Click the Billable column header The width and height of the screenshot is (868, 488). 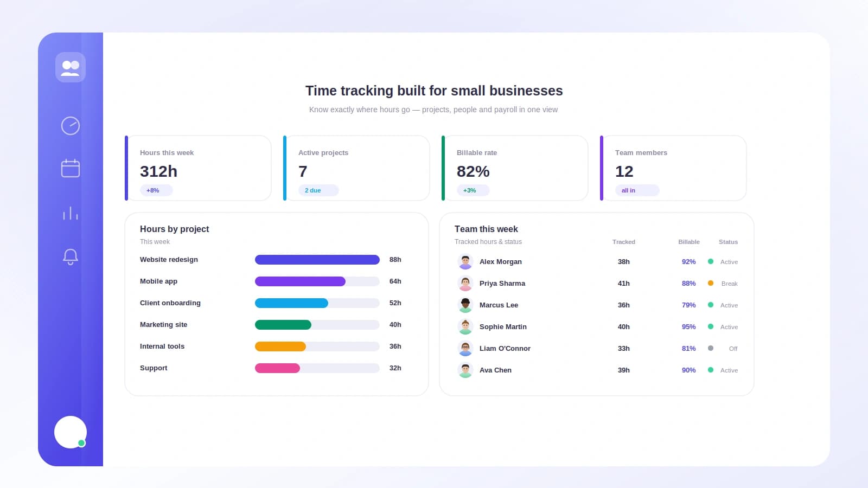pos(688,242)
